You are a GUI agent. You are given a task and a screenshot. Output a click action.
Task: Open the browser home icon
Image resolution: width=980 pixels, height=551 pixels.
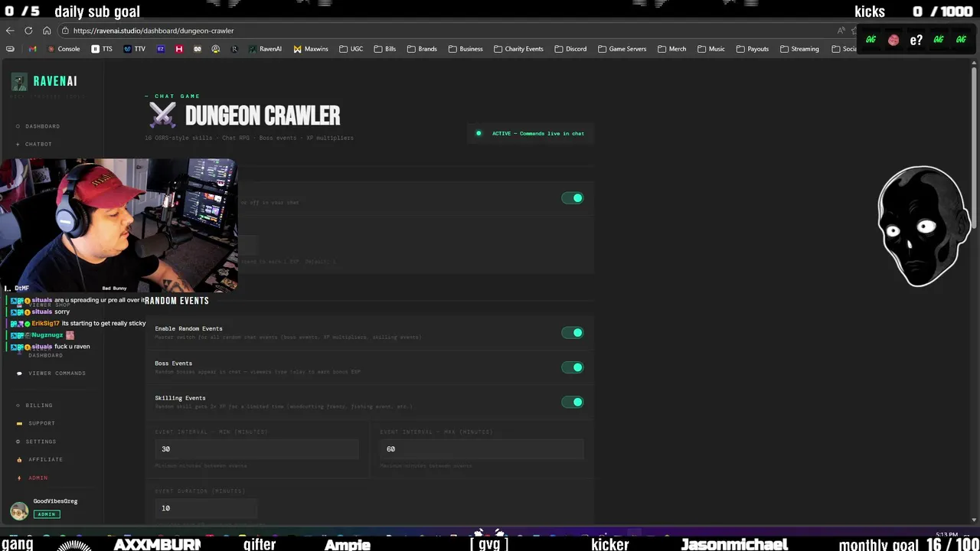[x=47, y=31]
